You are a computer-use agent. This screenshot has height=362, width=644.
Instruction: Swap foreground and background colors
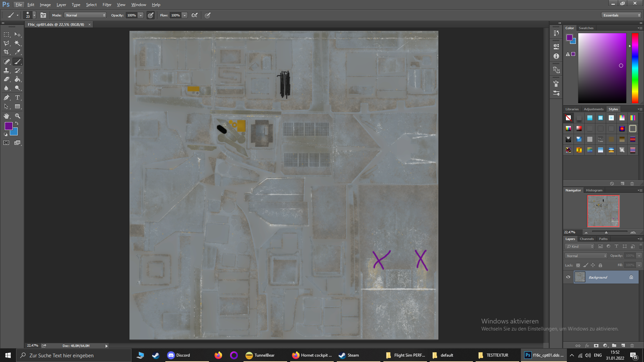pyautogui.click(x=17, y=123)
